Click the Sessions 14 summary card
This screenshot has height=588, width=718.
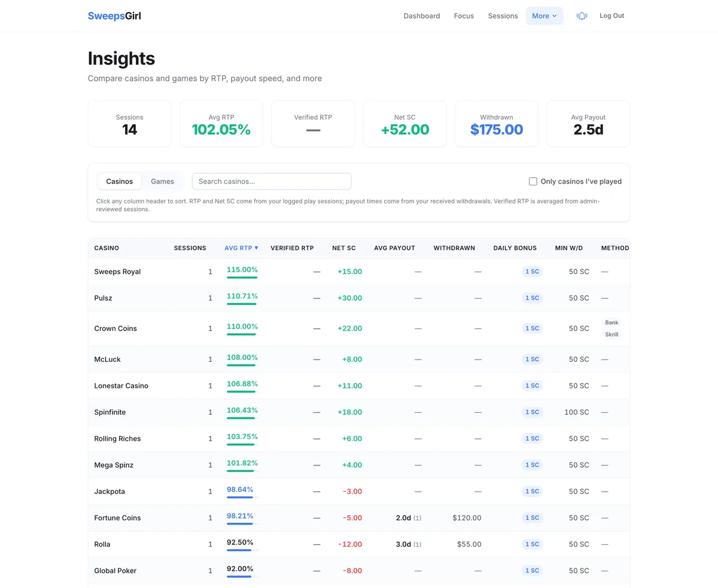click(x=130, y=124)
